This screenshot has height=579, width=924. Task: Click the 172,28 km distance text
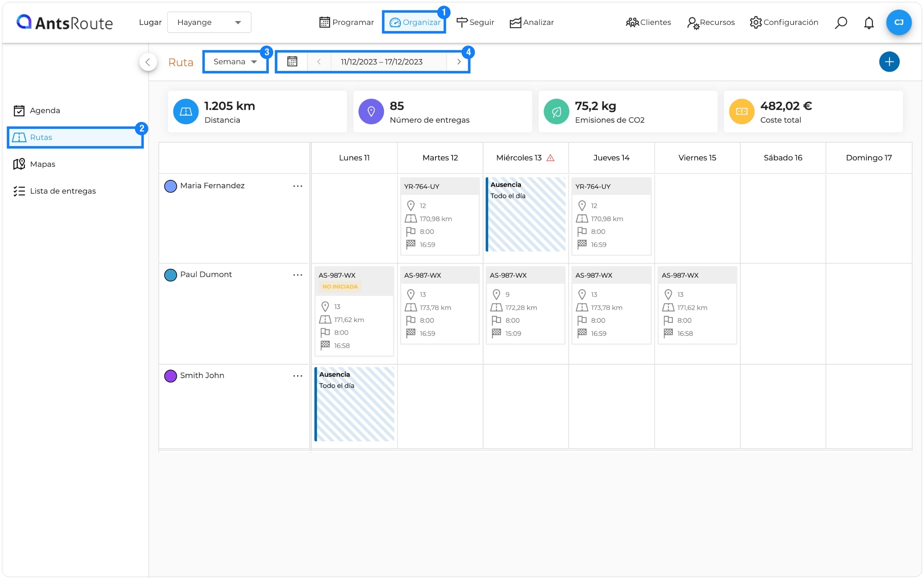coord(521,308)
